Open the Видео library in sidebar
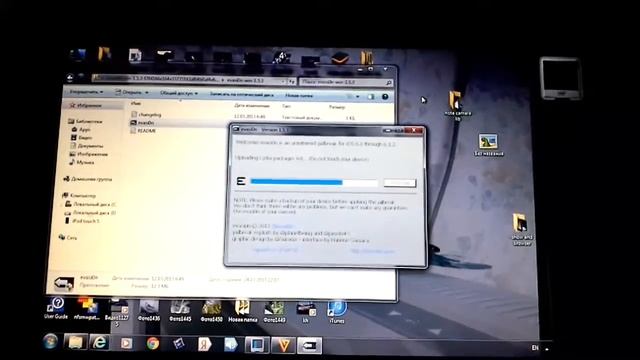Image resolution: width=640 pixels, height=360 pixels. pyautogui.click(x=82, y=138)
